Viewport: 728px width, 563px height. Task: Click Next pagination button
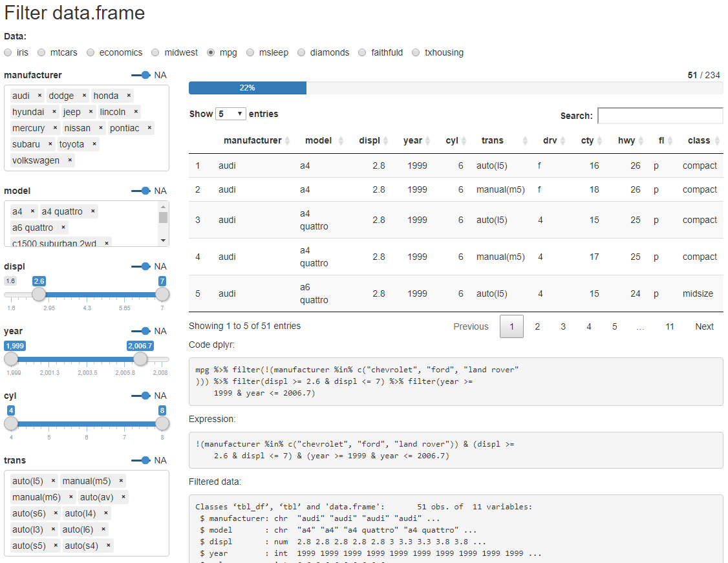click(x=704, y=326)
